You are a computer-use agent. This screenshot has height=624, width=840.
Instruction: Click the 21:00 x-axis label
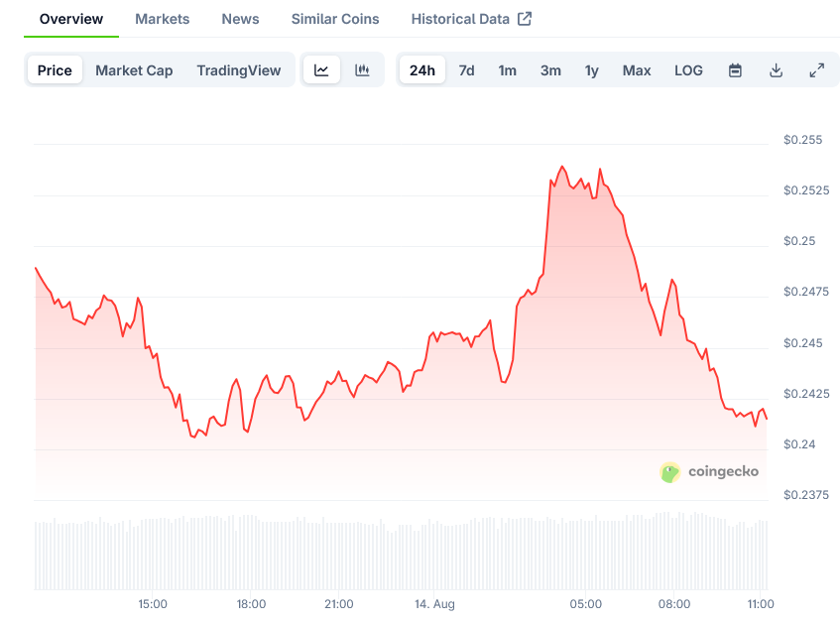(x=339, y=604)
